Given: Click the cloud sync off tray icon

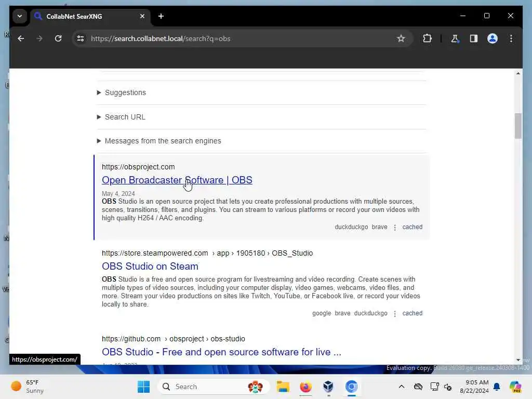Looking at the screenshot, I should pos(418,387).
